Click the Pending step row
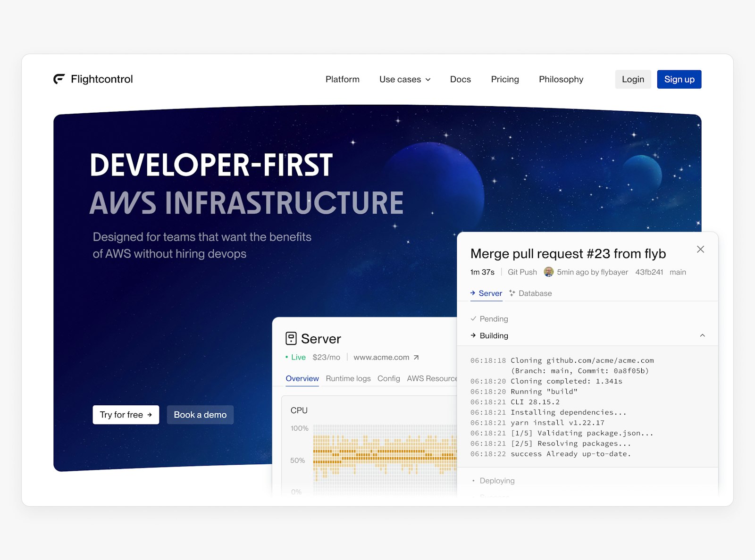 [x=587, y=319]
